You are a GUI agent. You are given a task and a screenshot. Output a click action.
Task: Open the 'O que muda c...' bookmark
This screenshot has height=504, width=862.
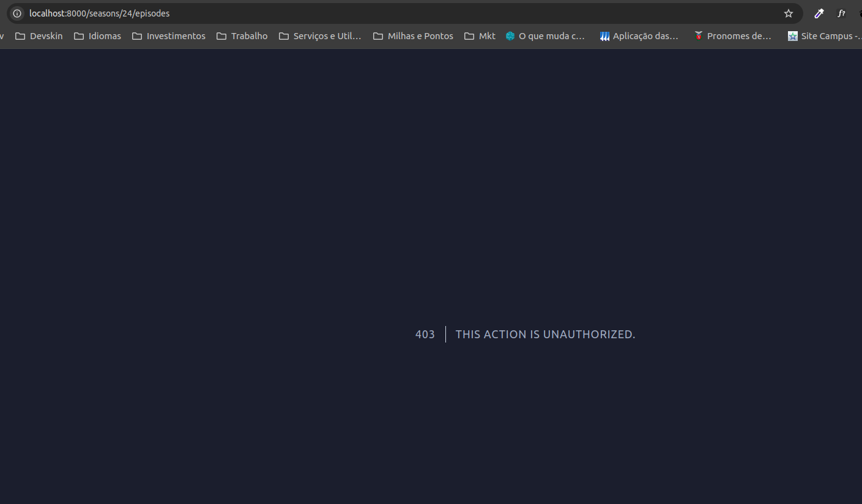tap(545, 36)
